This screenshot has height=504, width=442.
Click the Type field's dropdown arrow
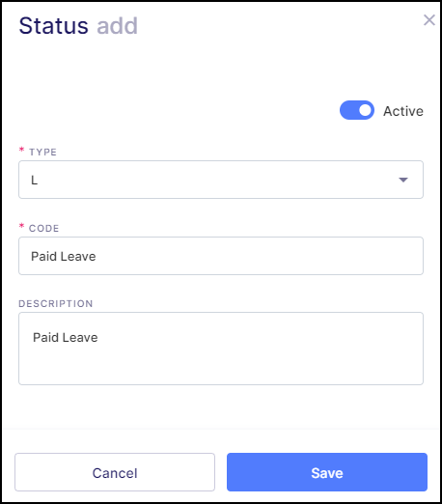click(403, 180)
